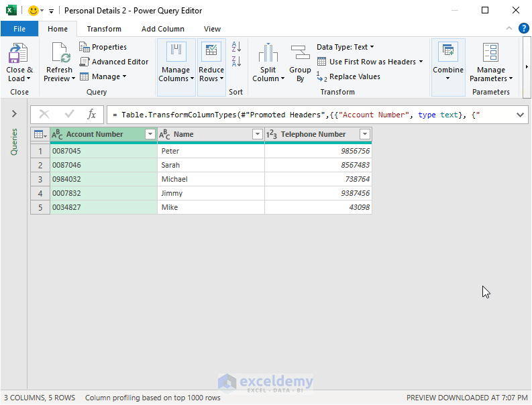
Task: Select row number 3
Action: pos(40,179)
